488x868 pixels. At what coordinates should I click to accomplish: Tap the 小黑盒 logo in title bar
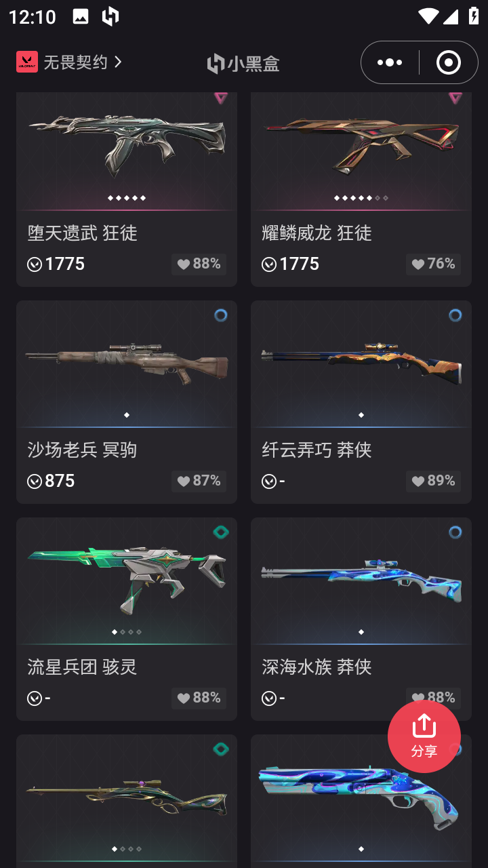click(243, 64)
